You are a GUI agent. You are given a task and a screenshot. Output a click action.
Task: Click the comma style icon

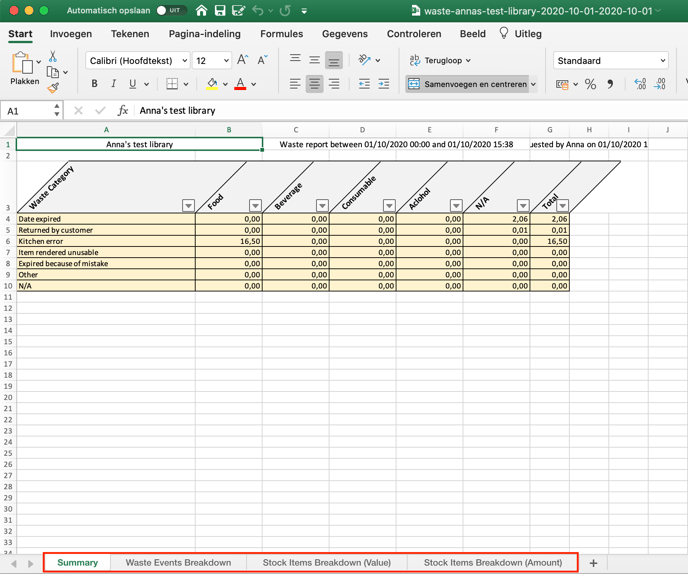(x=610, y=84)
